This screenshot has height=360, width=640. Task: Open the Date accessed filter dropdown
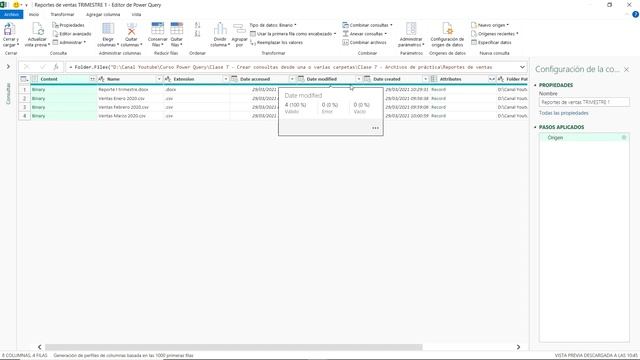click(292, 79)
